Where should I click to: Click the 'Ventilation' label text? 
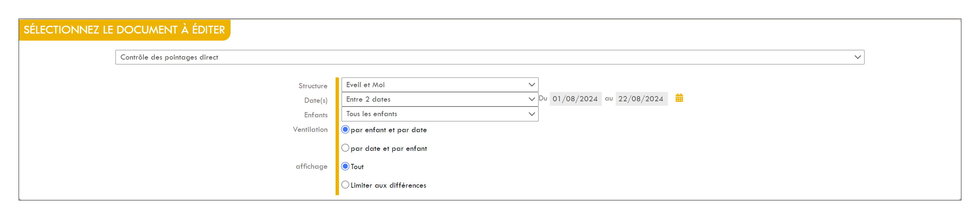(310, 130)
